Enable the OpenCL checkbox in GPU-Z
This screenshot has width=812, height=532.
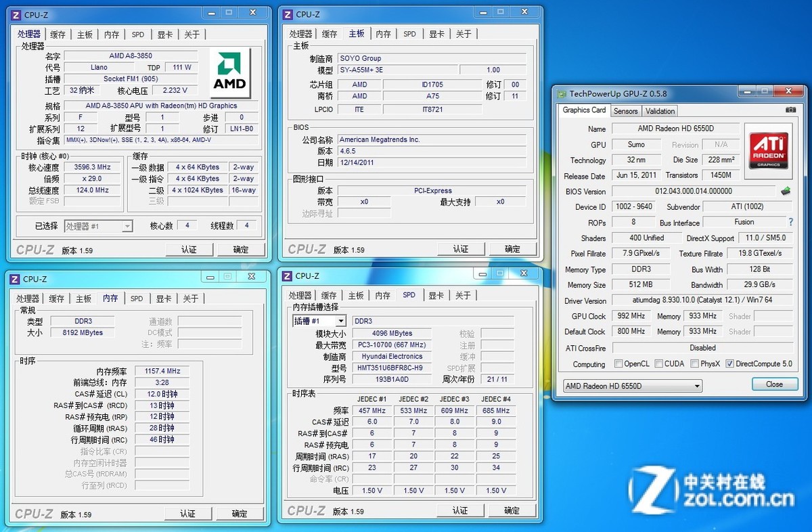(x=618, y=363)
